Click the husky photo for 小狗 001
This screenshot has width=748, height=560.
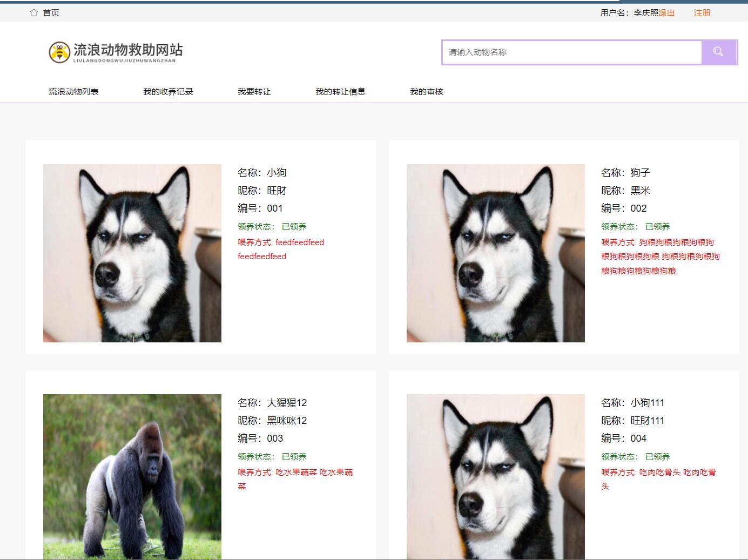coord(132,253)
